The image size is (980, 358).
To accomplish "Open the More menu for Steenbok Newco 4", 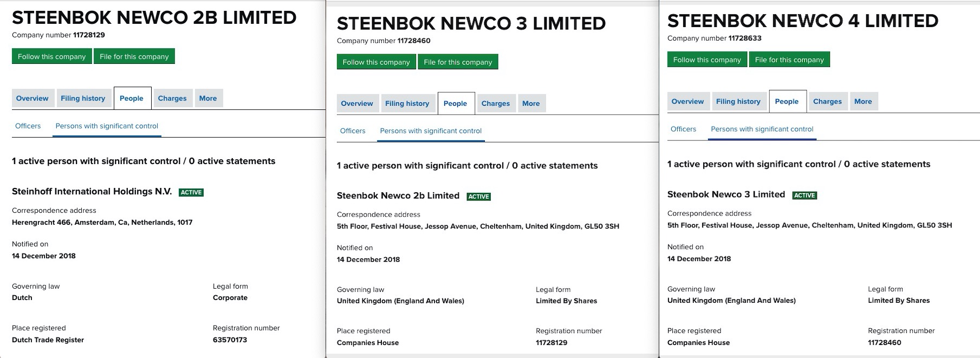I will [863, 101].
